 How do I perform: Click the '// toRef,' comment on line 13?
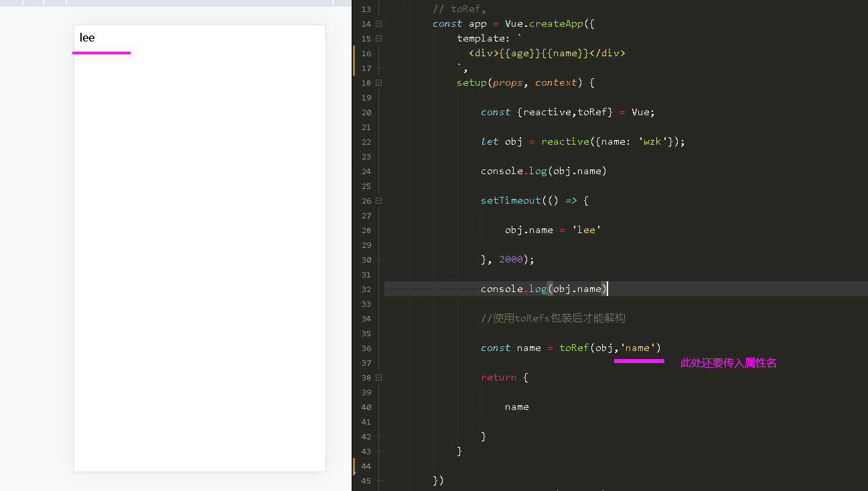pos(459,9)
